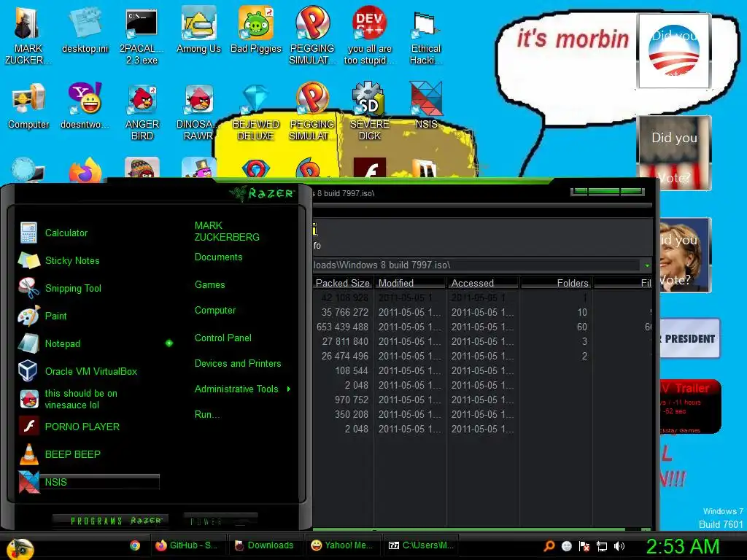Viewport: 747px width, 560px height.
Task: Open Documents from the start menu
Action: (x=218, y=257)
